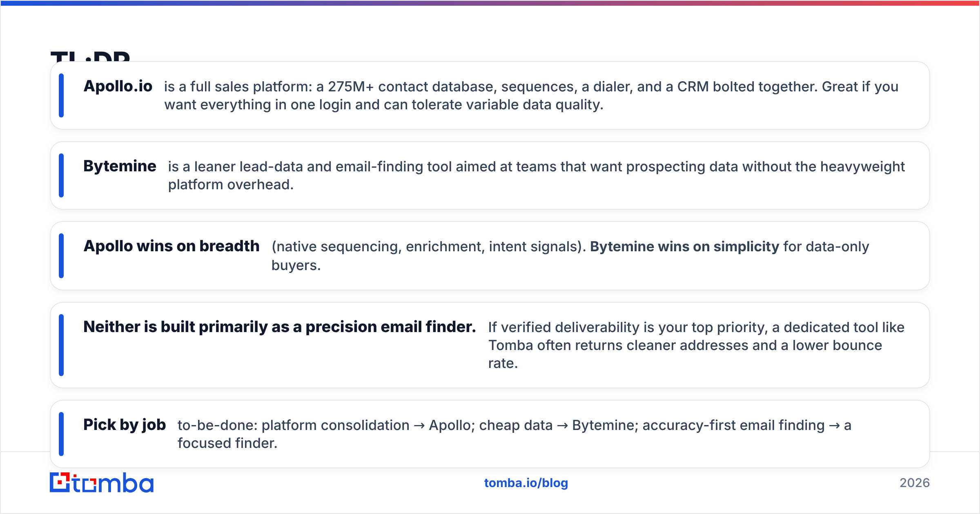
Task: Click the gradient progress strip at top
Action: point(490,3)
